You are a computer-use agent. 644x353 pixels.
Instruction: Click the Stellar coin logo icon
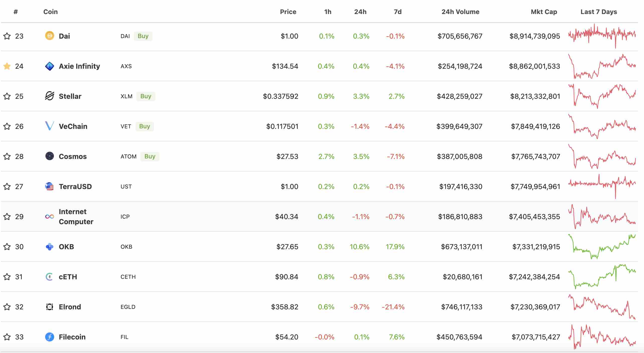click(49, 96)
